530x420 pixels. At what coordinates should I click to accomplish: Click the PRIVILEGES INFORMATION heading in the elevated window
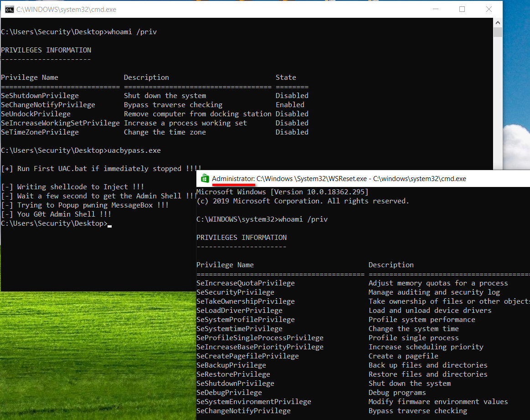[x=241, y=237]
